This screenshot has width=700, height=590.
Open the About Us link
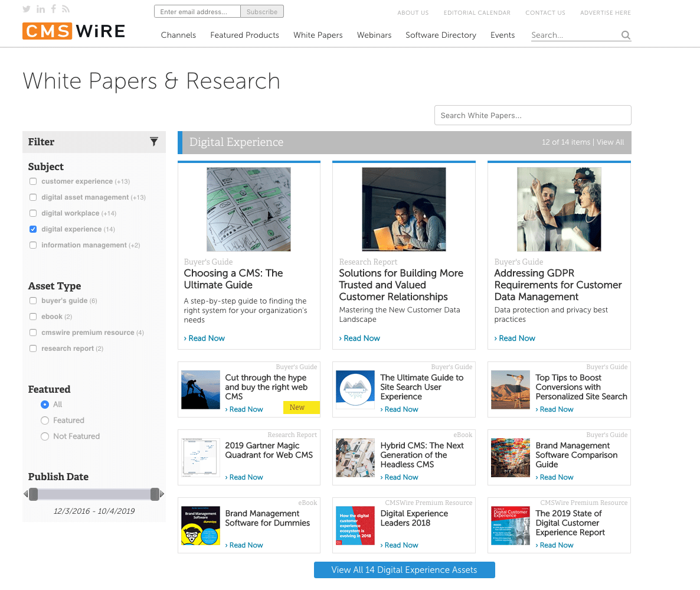413,13
